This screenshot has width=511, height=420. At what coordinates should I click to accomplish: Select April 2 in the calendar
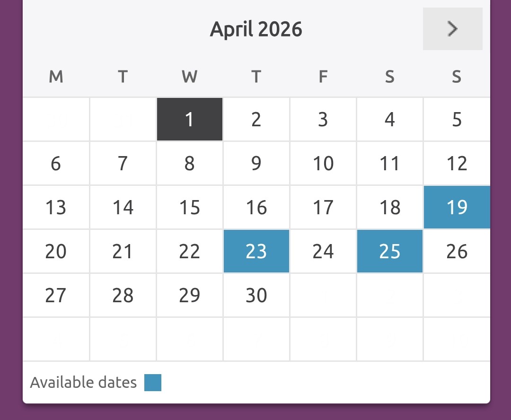click(x=256, y=119)
